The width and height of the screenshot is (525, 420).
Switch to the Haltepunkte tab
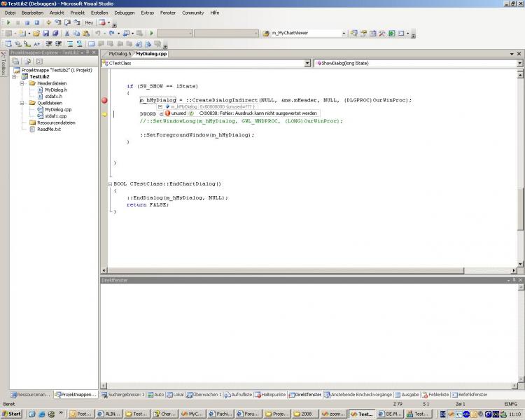coord(272,395)
